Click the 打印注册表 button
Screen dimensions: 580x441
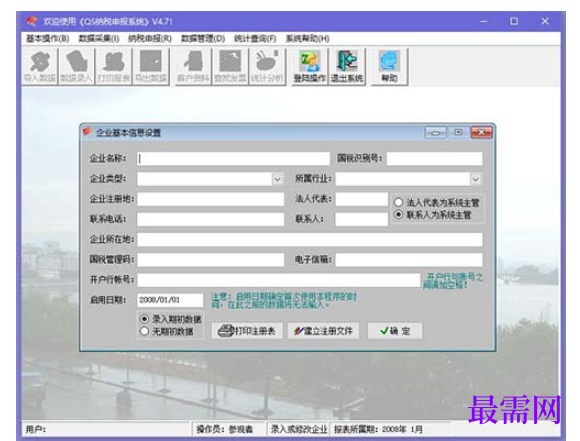tap(247, 331)
